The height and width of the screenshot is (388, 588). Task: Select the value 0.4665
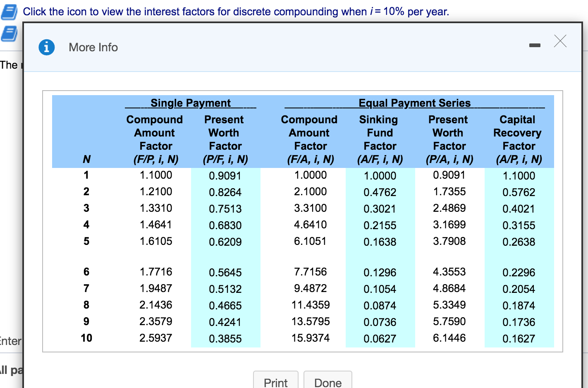coord(225,306)
